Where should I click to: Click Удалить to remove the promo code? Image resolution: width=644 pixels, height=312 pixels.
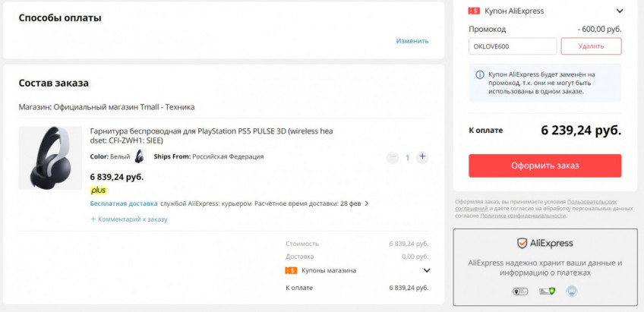(591, 46)
